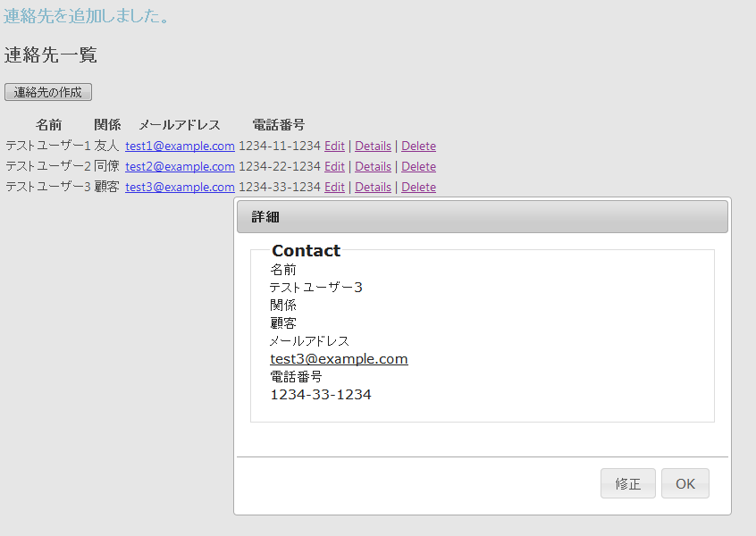
Task: Click the 名前 column header
Action: tap(48, 125)
